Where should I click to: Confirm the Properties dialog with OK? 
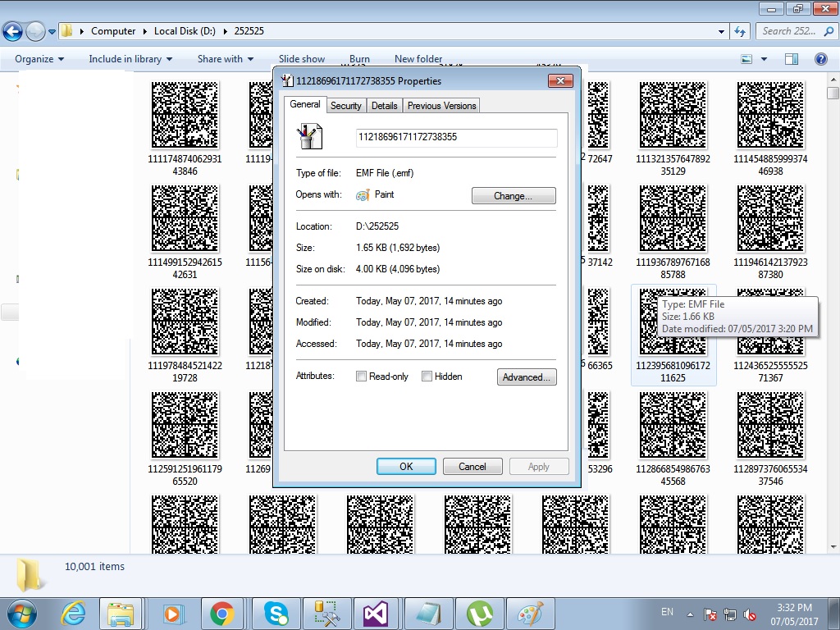[406, 467]
